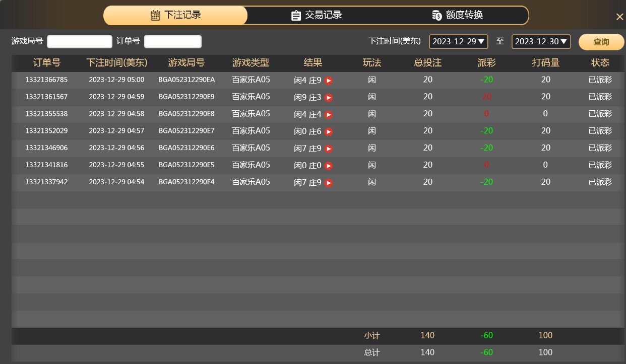
Task: Click replay icon next to 闲0 庄0
Action: click(x=329, y=166)
